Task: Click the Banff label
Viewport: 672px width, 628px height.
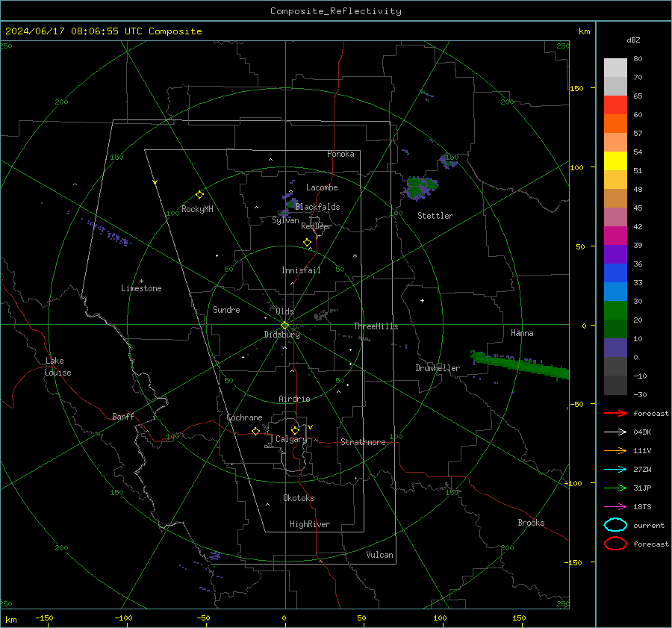Action: [123, 417]
